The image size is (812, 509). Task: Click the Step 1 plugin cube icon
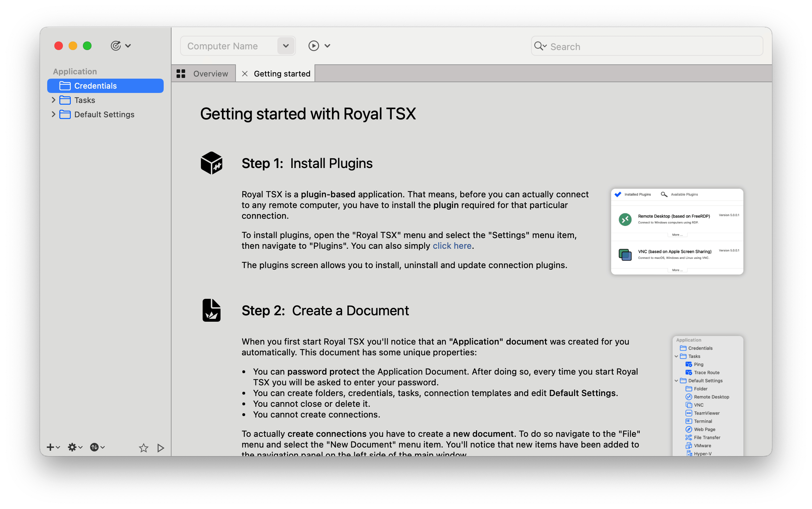coord(212,163)
